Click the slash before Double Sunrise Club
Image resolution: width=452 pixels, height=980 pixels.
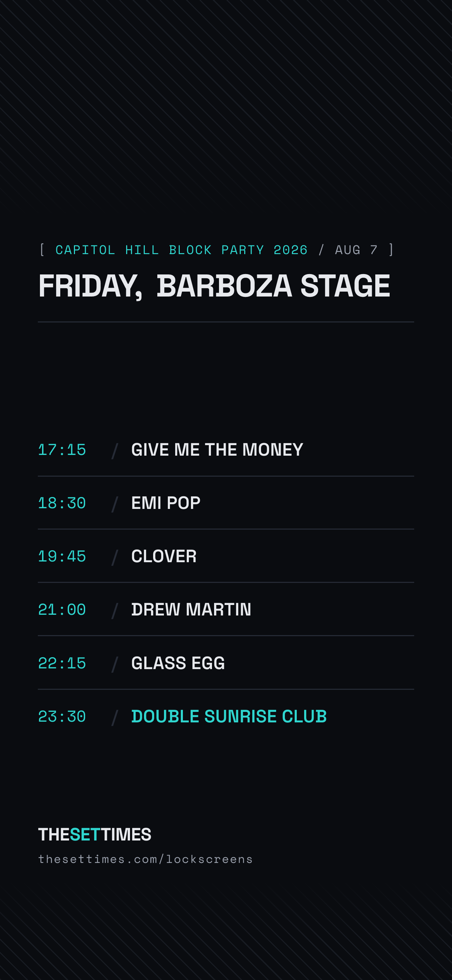click(x=115, y=717)
